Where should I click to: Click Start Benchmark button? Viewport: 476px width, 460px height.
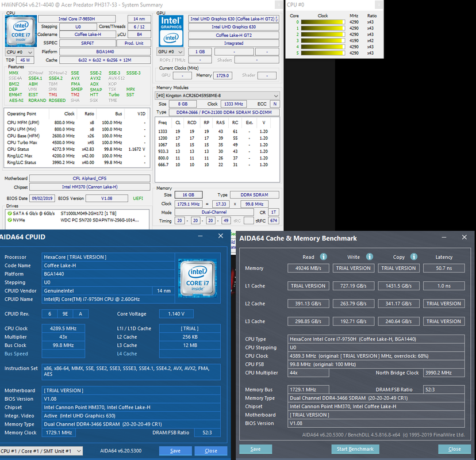click(355, 449)
